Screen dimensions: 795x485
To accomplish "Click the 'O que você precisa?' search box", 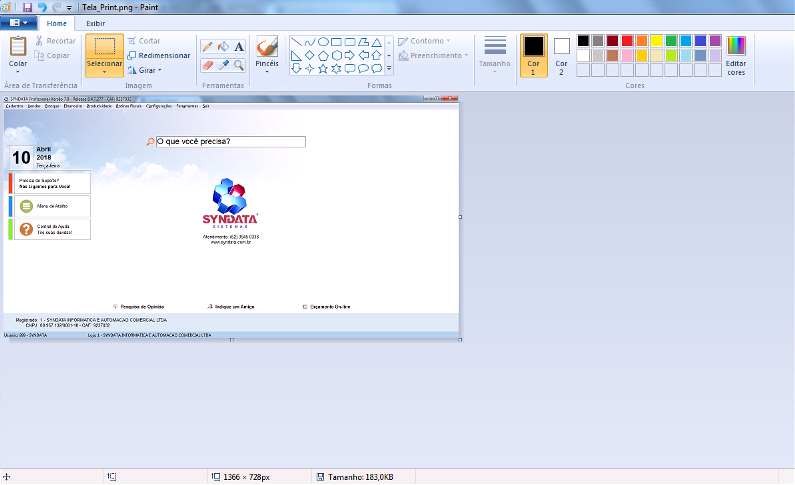I will (x=231, y=142).
